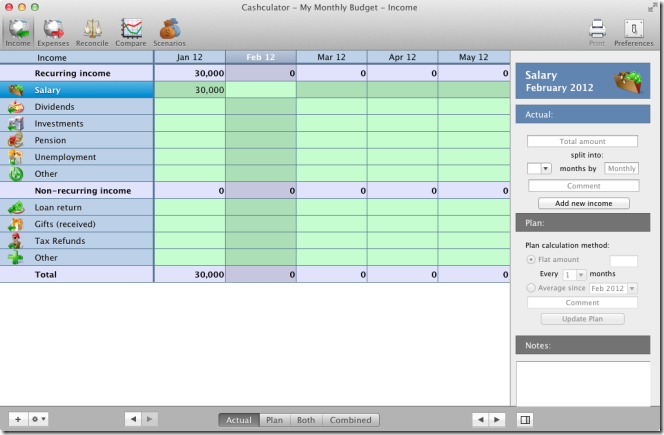This screenshot has width=664, height=435.
Task: Click the Pension category icon
Action: pyautogui.click(x=16, y=140)
